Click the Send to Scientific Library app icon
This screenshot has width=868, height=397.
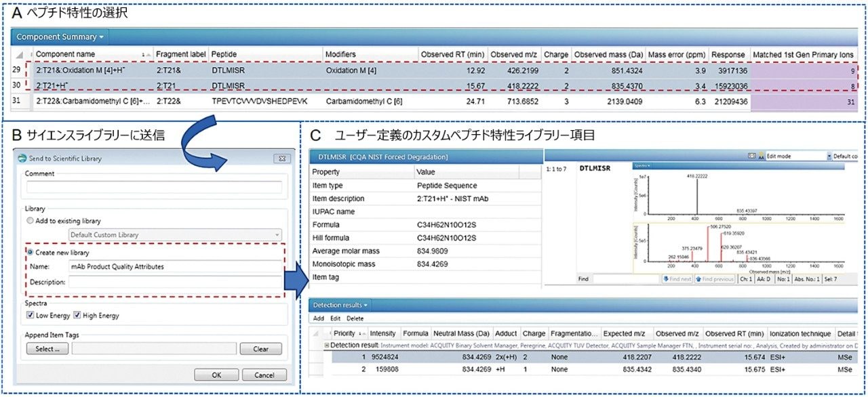pyautogui.click(x=22, y=158)
